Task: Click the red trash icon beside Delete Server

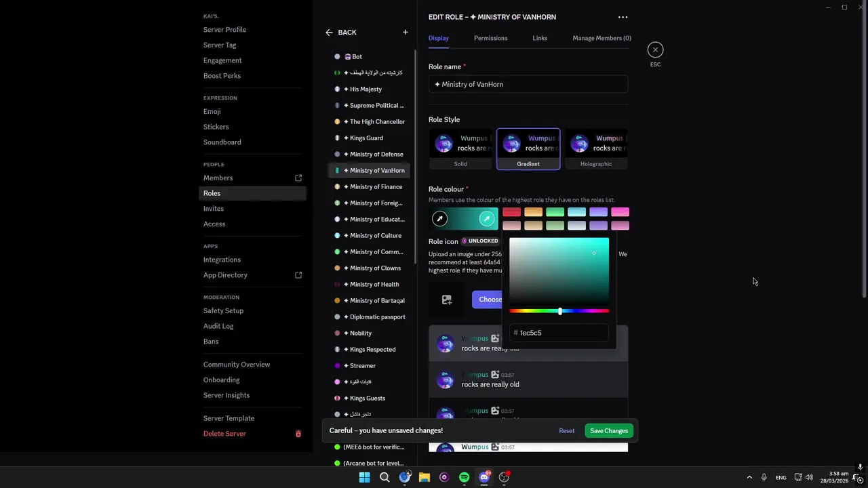Action: pyautogui.click(x=298, y=434)
